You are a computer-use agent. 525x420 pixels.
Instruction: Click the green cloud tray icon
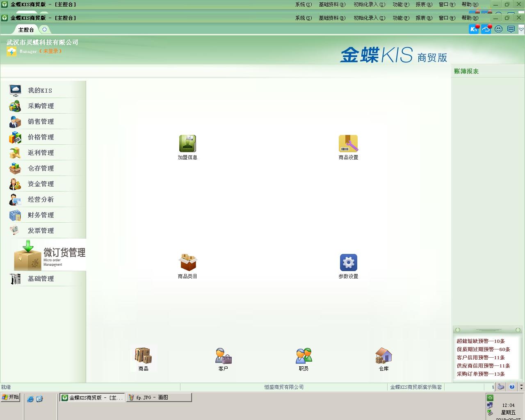[x=490, y=397]
